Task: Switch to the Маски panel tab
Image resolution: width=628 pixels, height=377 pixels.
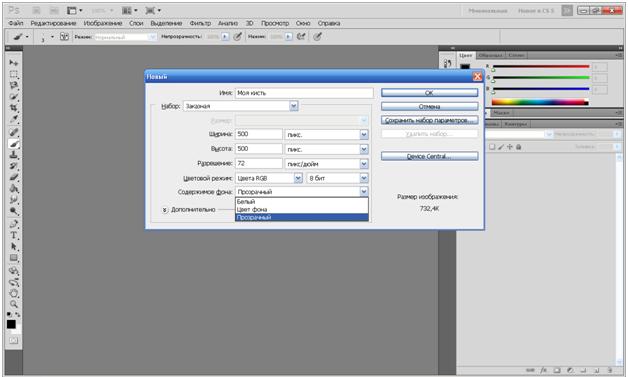Action: click(x=501, y=113)
